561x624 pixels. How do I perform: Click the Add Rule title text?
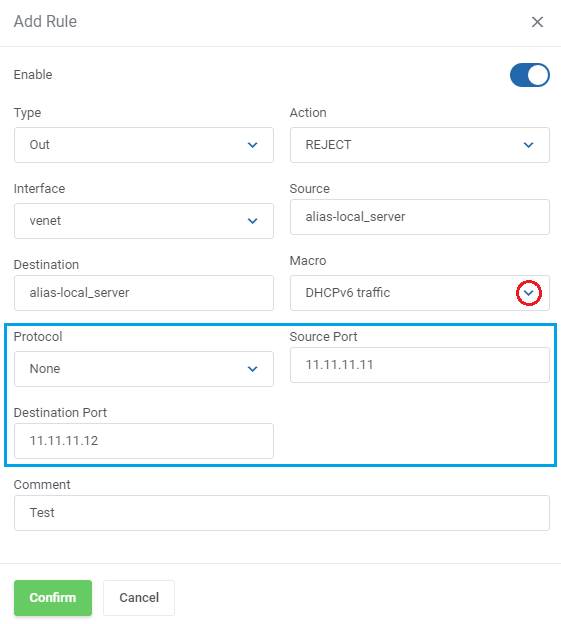pos(45,21)
